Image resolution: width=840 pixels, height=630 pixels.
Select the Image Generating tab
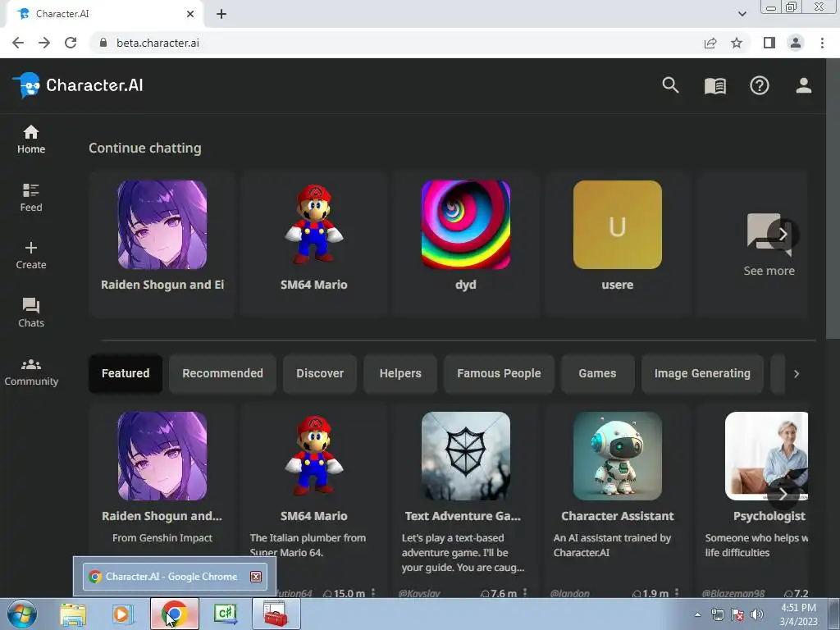click(702, 373)
